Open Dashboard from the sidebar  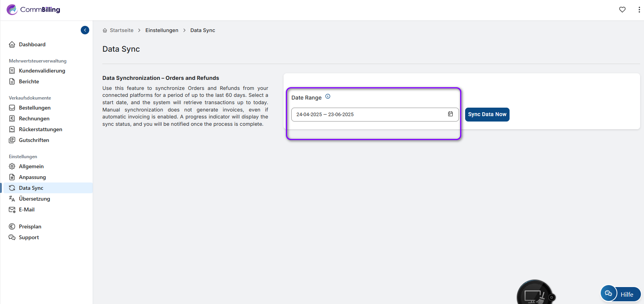pos(32,44)
